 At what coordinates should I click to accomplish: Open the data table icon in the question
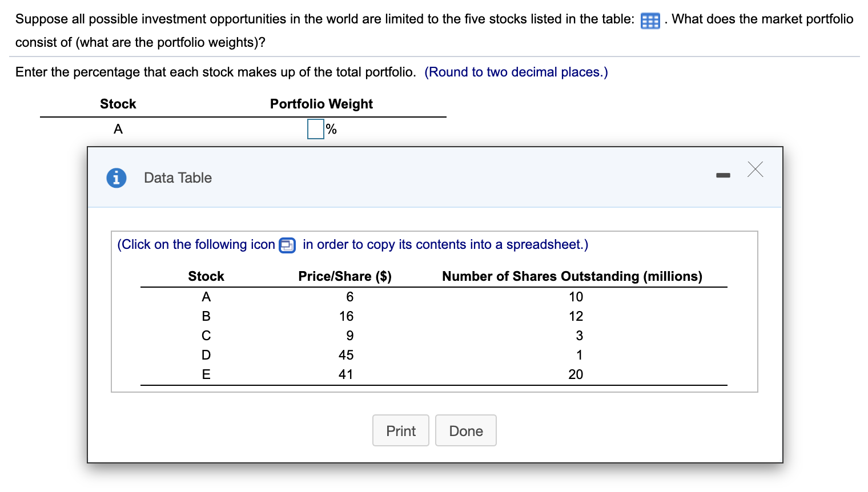[x=650, y=21]
